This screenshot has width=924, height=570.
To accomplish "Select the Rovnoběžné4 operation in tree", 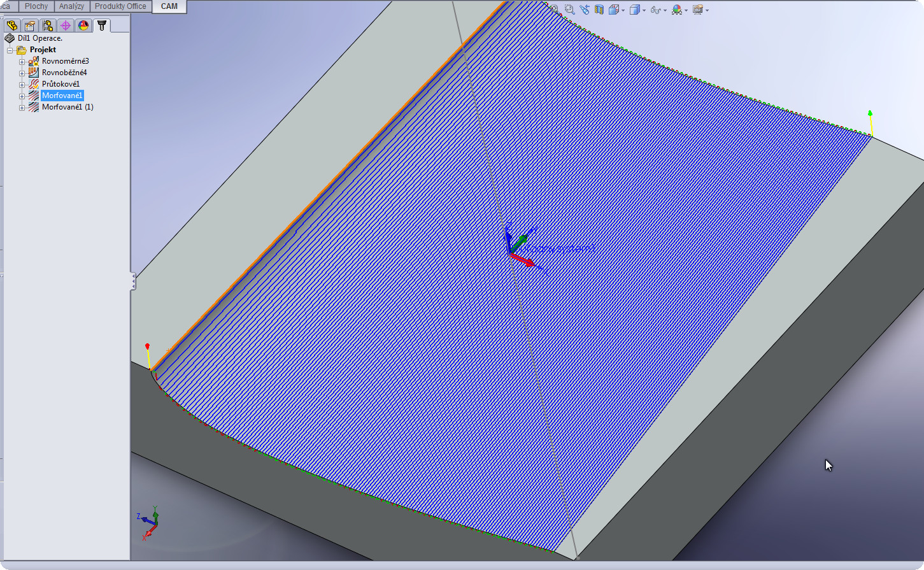I will [x=64, y=73].
